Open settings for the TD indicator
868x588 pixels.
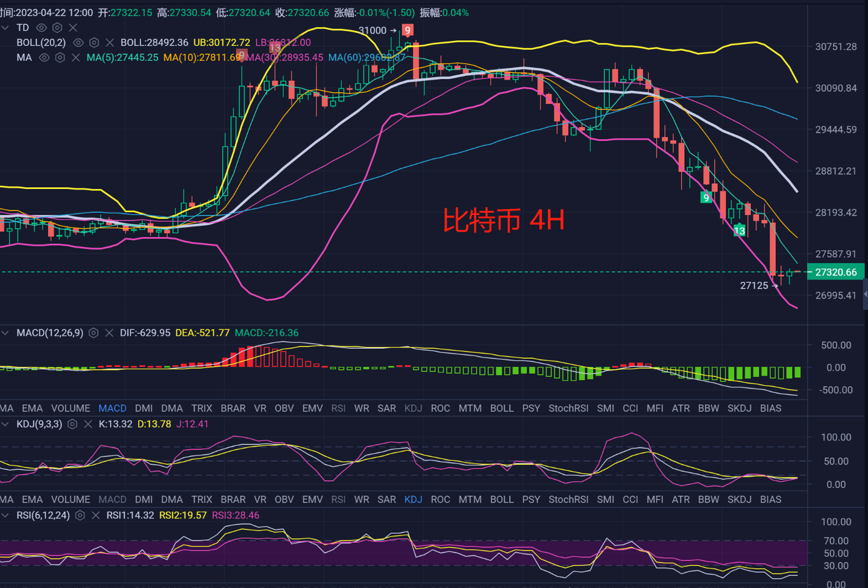pyautogui.click(x=57, y=28)
